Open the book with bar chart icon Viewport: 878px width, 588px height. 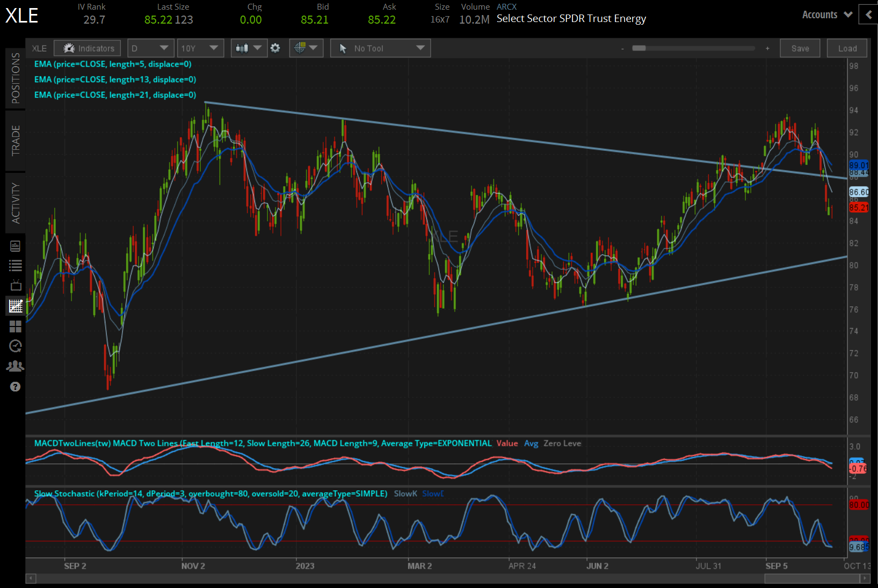point(15,246)
